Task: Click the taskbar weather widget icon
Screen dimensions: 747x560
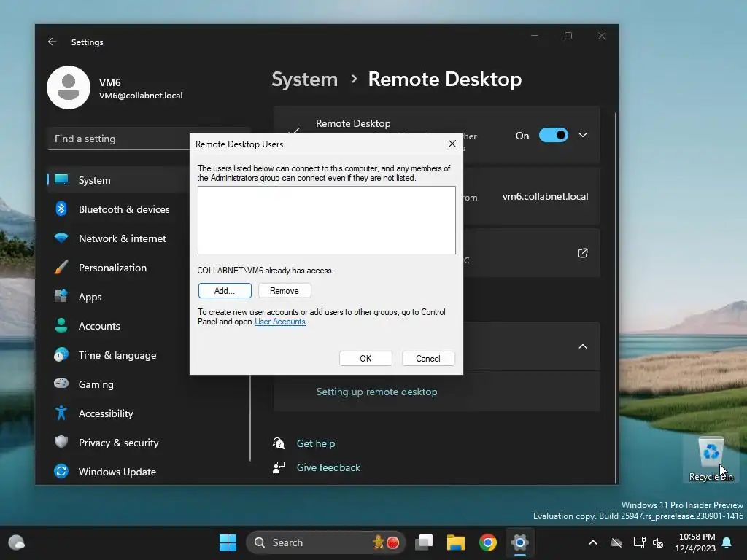Action: click(17, 542)
